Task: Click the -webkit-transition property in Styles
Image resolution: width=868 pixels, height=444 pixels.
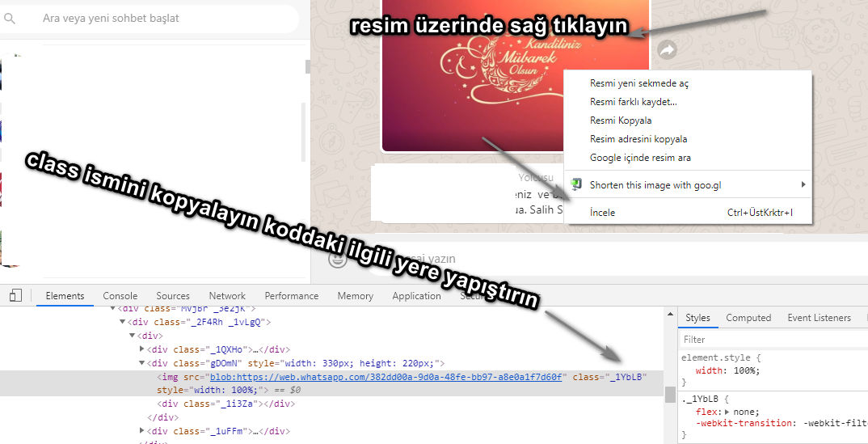Action: click(x=745, y=424)
